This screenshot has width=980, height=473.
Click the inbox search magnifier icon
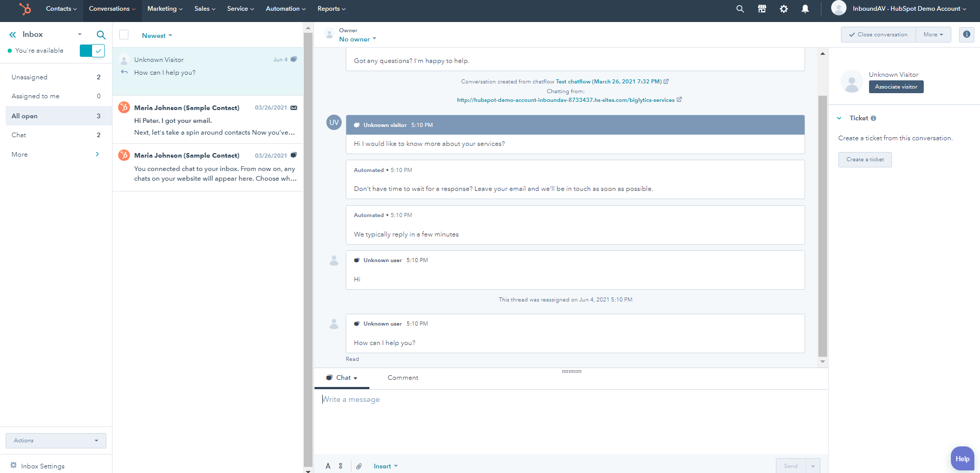[x=101, y=35]
